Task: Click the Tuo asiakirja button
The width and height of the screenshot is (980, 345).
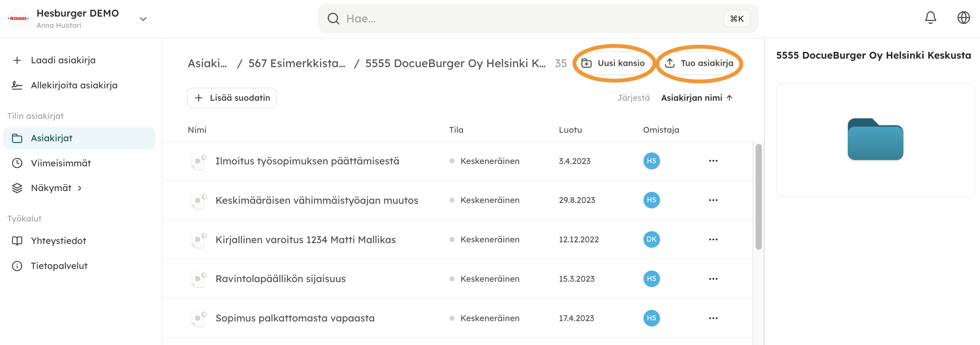Action: [x=700, y=63]
